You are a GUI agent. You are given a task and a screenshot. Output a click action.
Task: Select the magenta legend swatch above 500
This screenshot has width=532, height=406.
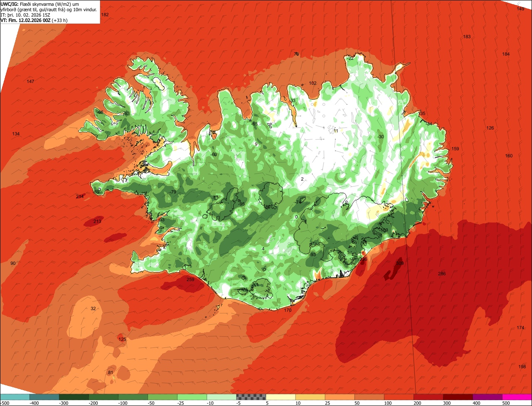tap(517, 397)
